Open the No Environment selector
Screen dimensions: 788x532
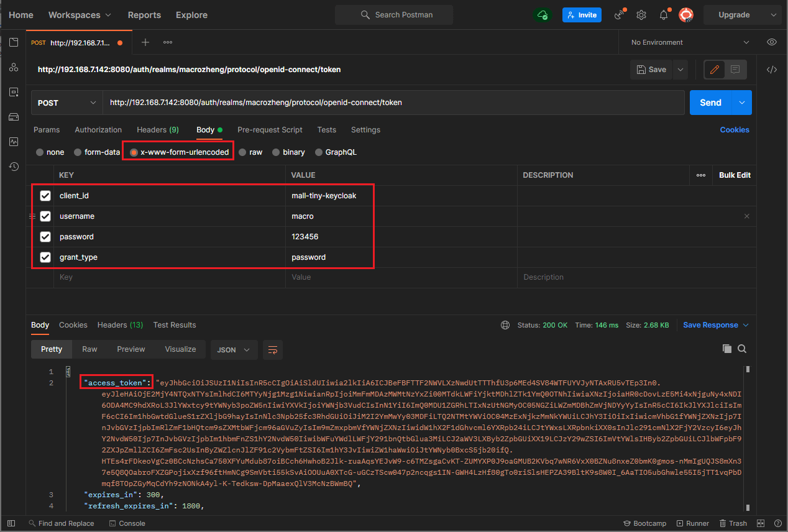coord(689,42)
